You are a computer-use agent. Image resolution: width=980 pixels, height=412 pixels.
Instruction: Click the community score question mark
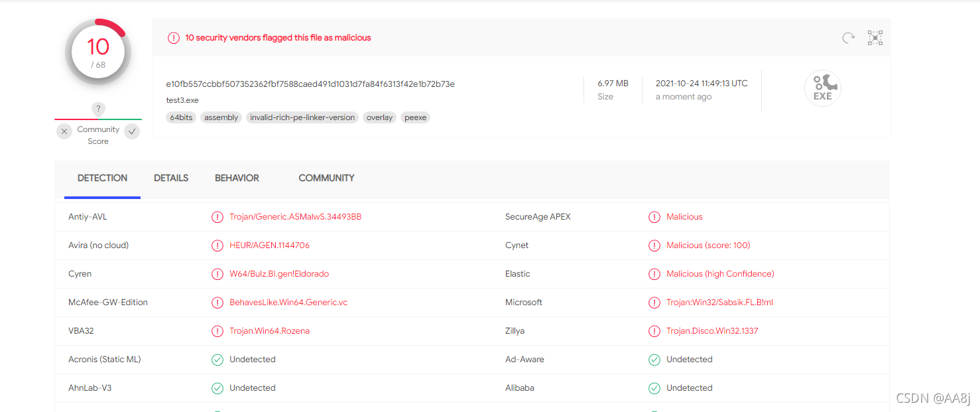pyautogui.click(x=98, y=109)
